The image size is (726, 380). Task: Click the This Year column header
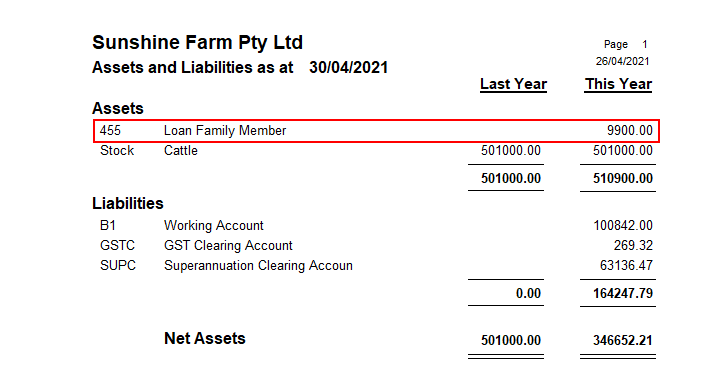618,84
